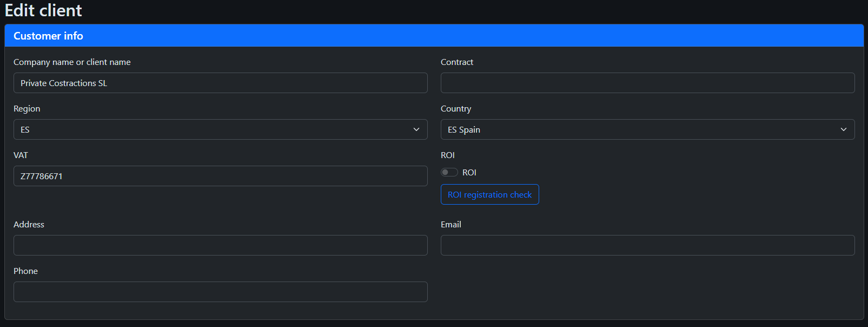
Task: Focus the Company name field with Private Costractions SL
Action: click(220, 83)
